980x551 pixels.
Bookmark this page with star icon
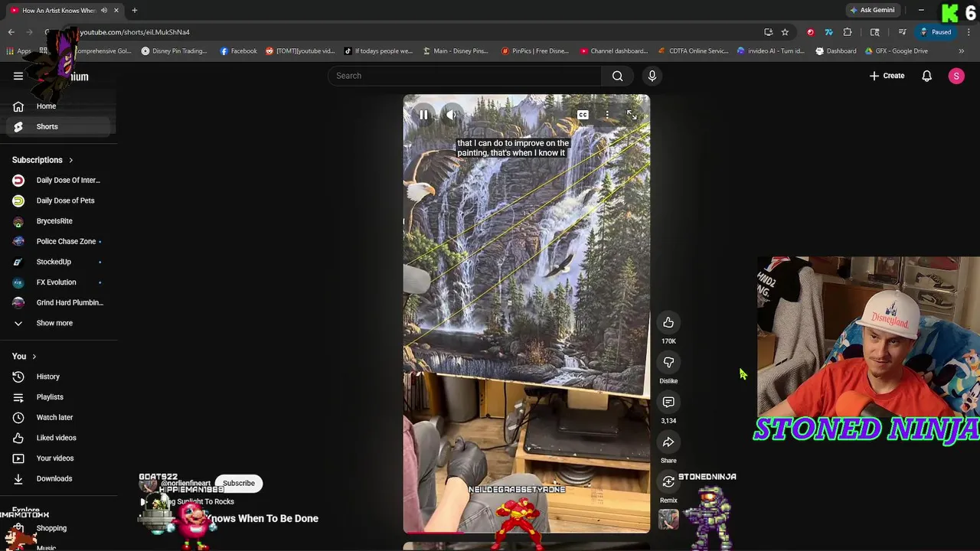[x=785, y=32]
